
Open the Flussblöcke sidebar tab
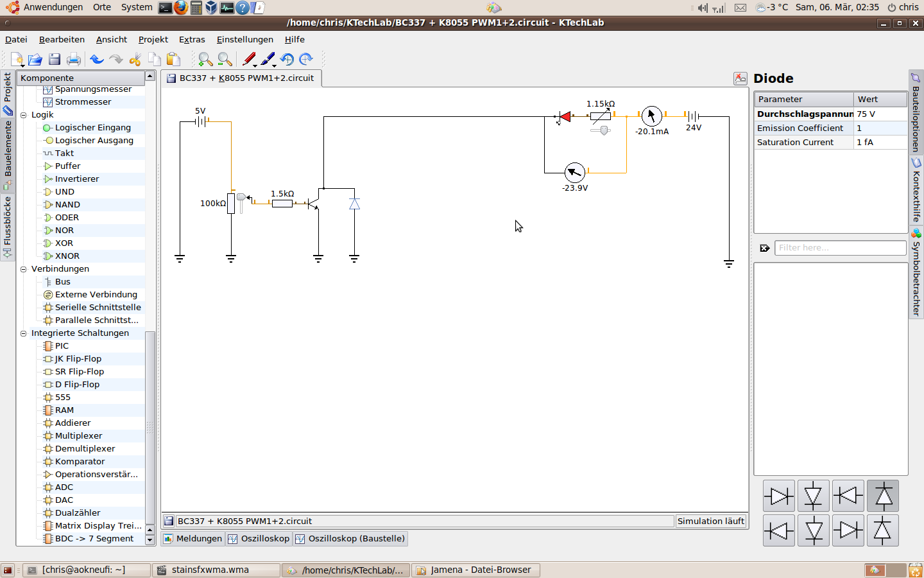click(8, 227)
